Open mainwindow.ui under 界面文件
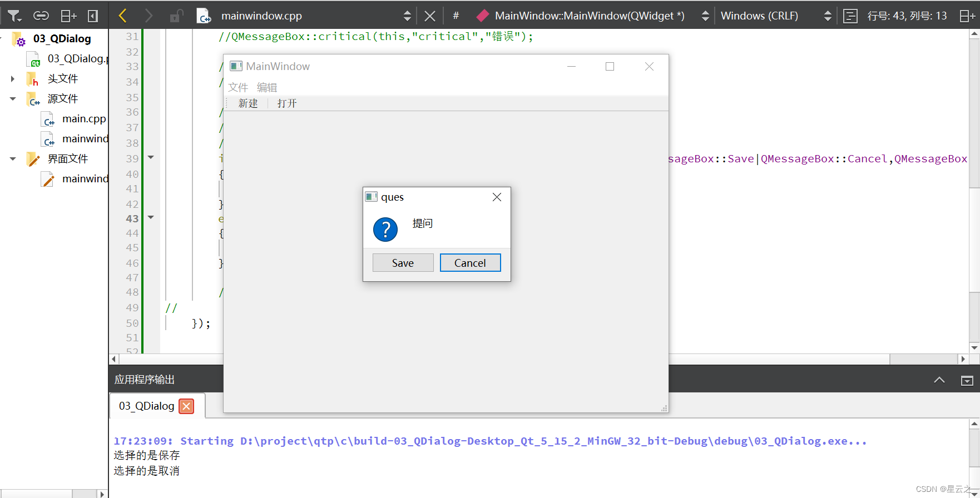Viewport: 980px width, 498px height. pos(85,178)
